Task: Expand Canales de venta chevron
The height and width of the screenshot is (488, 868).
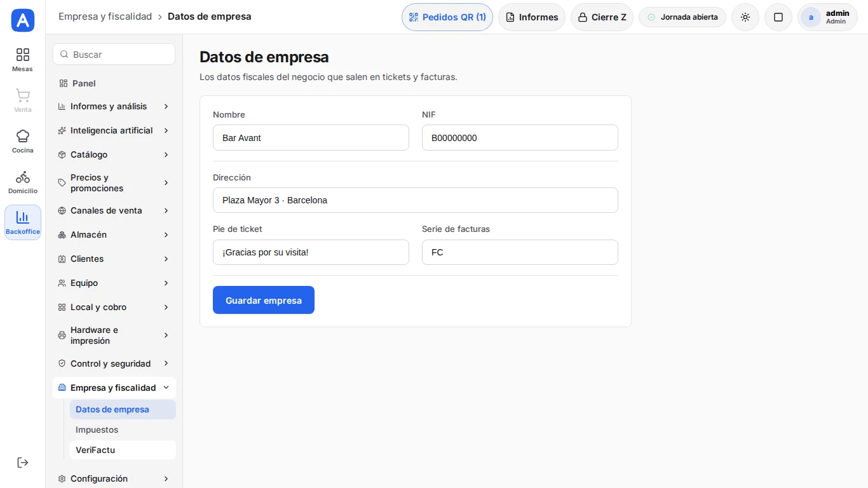Action: click(x=166, y=210)
